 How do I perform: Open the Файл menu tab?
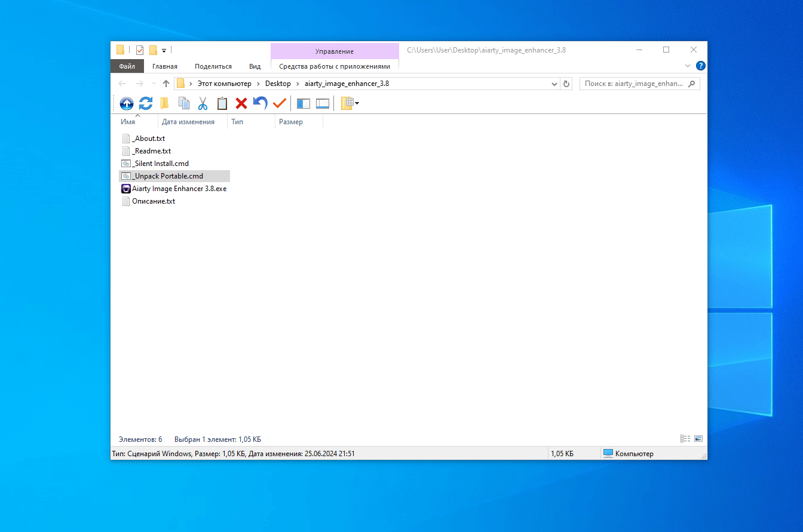pos(127,66)
